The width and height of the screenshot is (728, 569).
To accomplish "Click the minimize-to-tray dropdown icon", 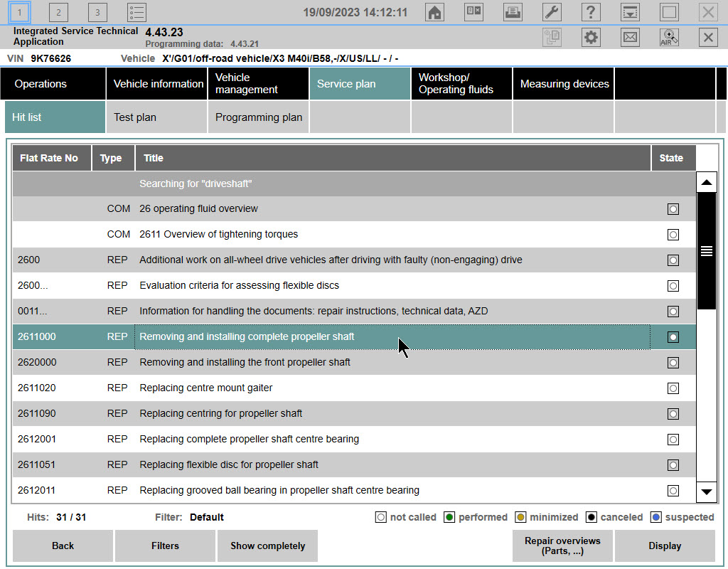I will 630,12.
